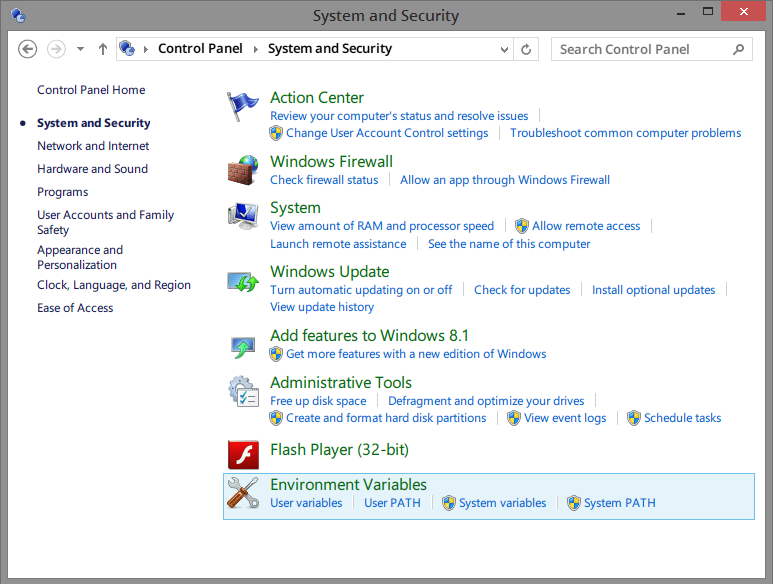
Task: Click the shield icon beside Schedule tasks
Action: pyautogui.click(x=634, y=418)
